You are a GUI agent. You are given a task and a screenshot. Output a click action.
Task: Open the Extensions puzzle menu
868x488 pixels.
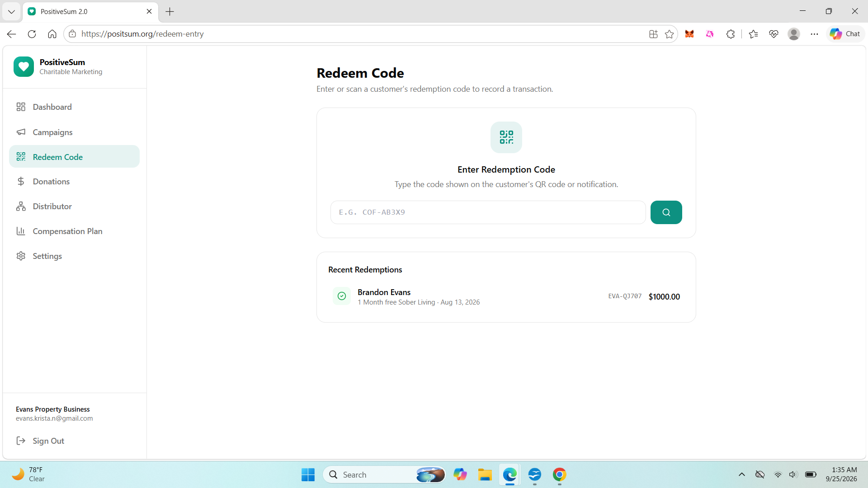click(x=731, y=34)
